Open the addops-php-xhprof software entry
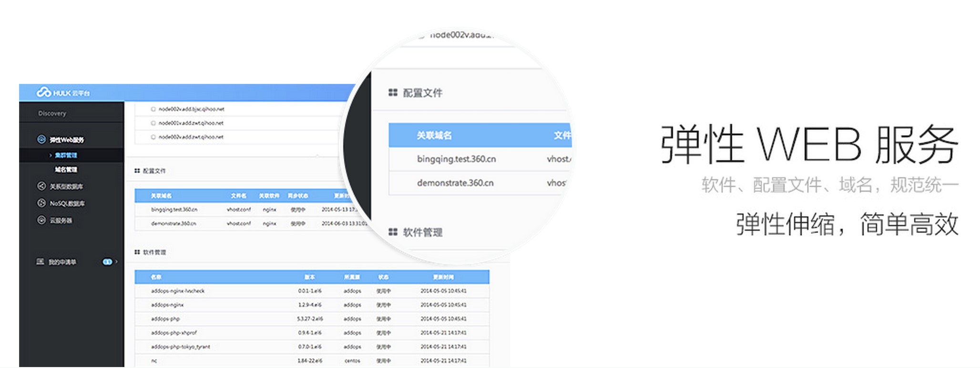Viewport: 980px width, 368px height. [174, 333]
